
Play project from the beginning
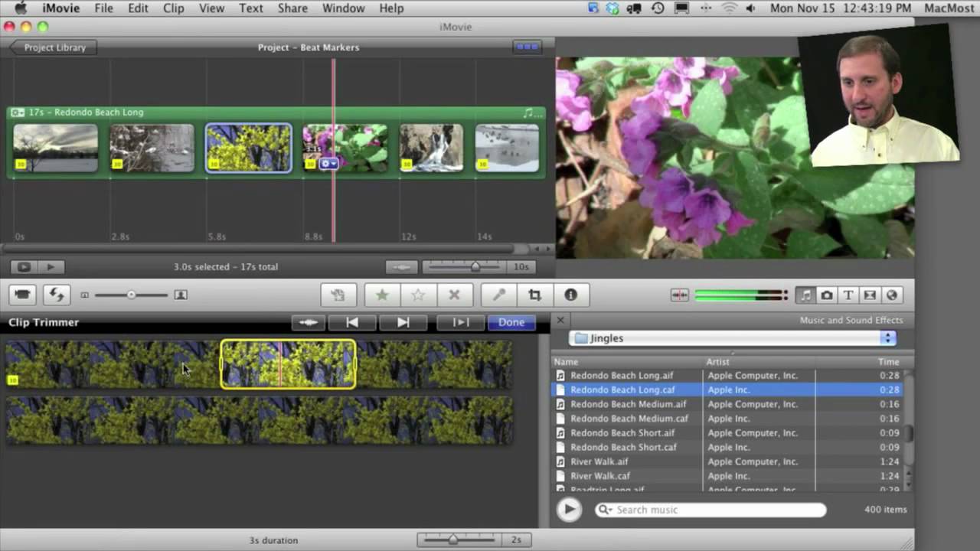(x=51, y=267)
